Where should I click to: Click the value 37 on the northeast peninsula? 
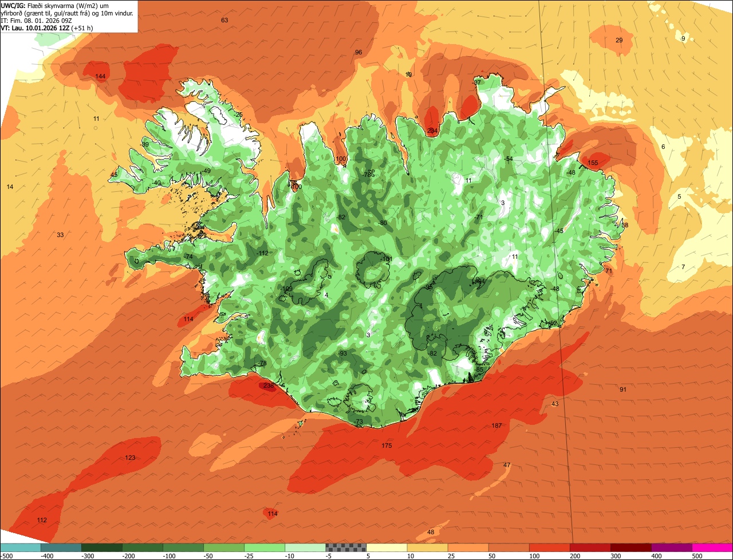(477, 82)
